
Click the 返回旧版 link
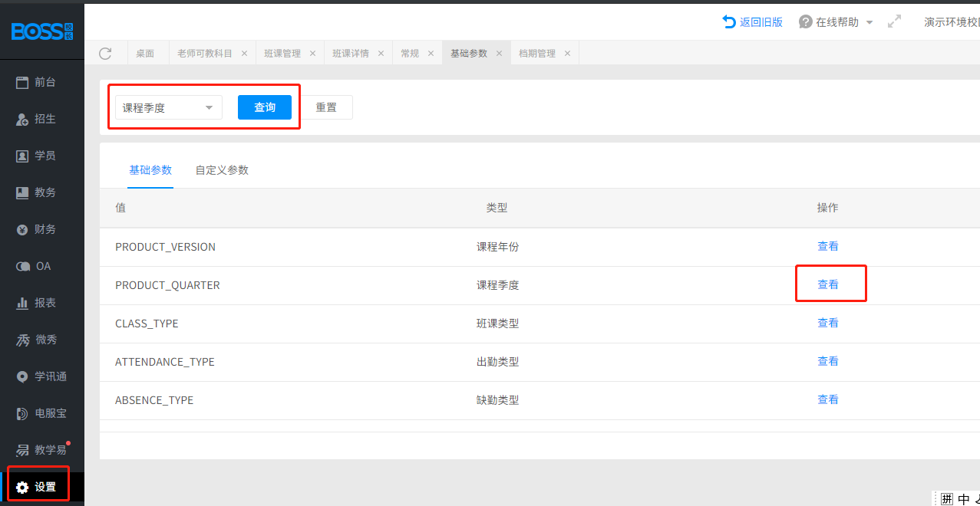coord(761,22)
